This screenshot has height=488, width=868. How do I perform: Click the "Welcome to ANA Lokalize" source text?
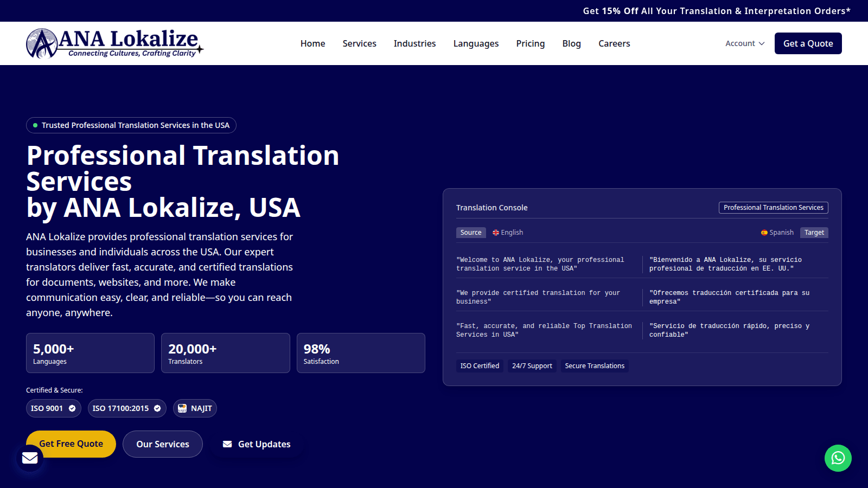pyautogui.click(x=540, y=264)
